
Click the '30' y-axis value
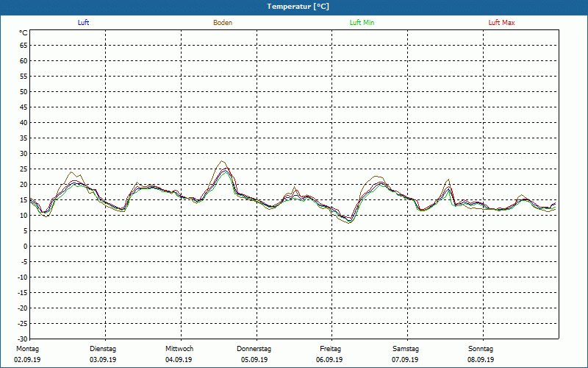pyautogui.click(x=24, y=154)
